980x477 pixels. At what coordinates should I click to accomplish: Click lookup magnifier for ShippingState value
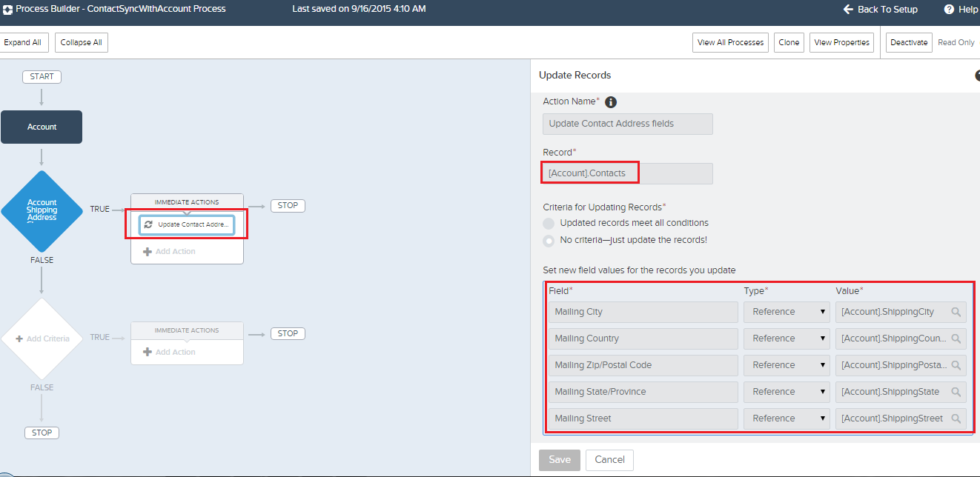[956, 392]
